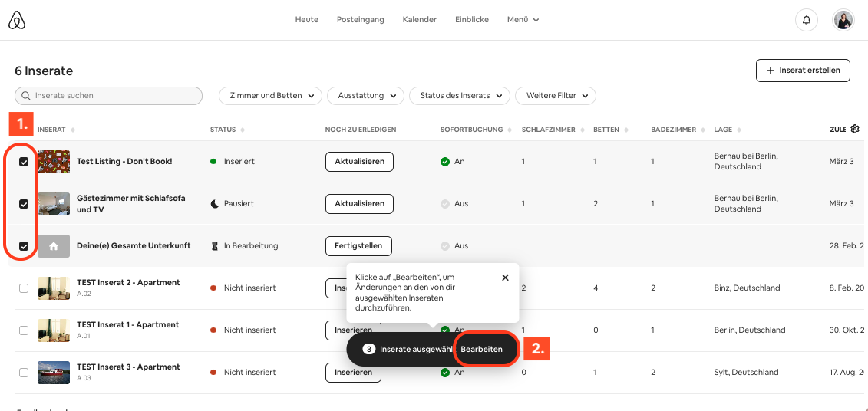This screenshot has height=411, width=868.
Task: Click hourglass icon beside In Bearbeitung
Action: [215, 245]
